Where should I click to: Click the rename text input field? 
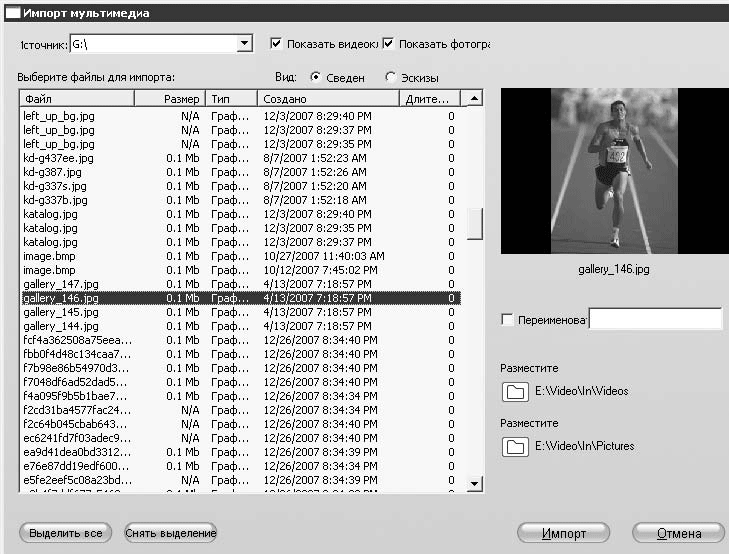[x=655, y=319]
